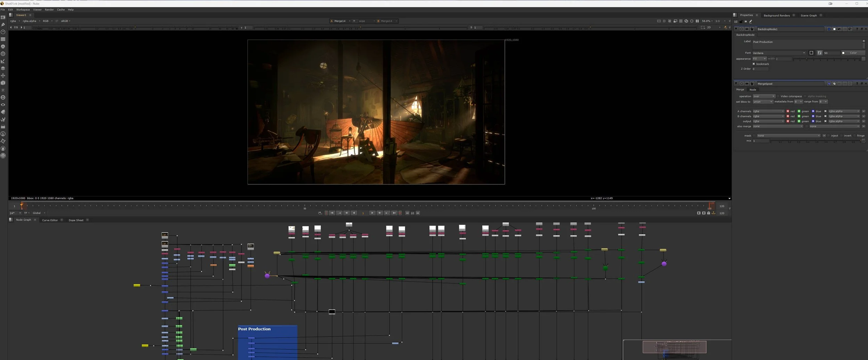Open the Render menu
This screenshot has width=868, height=360.
click(49, 10)
